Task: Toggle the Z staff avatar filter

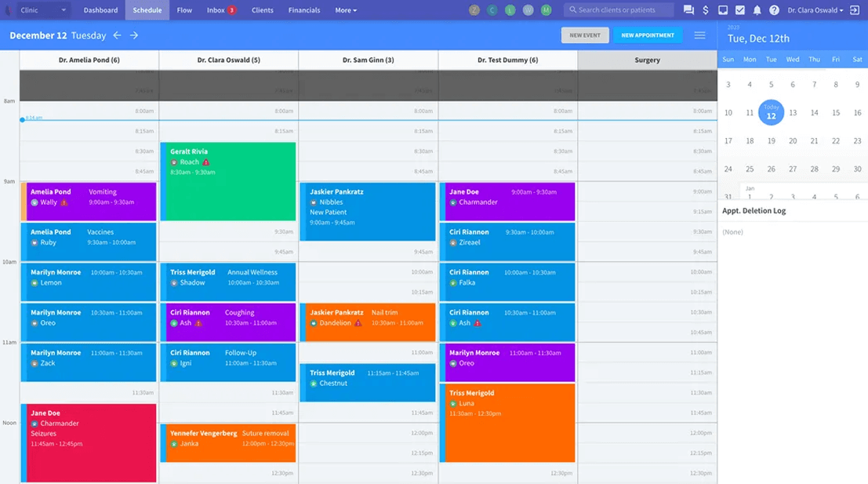Action: (474, 10)
